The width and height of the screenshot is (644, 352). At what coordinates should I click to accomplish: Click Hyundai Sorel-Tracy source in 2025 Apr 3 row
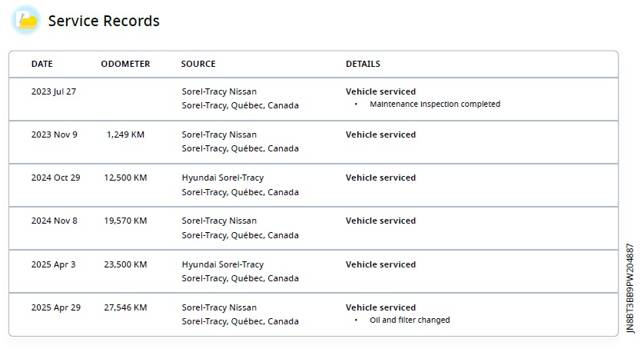tap(223, 264)
